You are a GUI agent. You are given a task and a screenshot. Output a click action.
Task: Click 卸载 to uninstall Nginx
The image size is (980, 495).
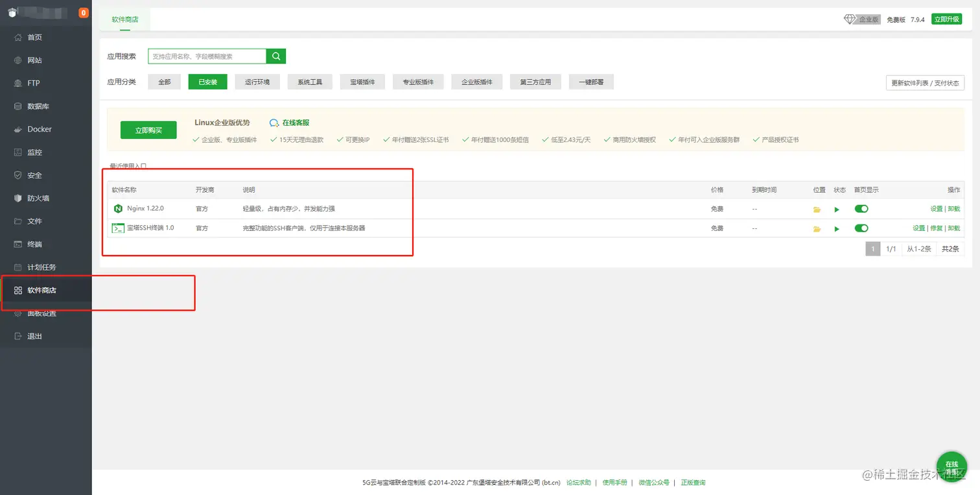[954, 209]
